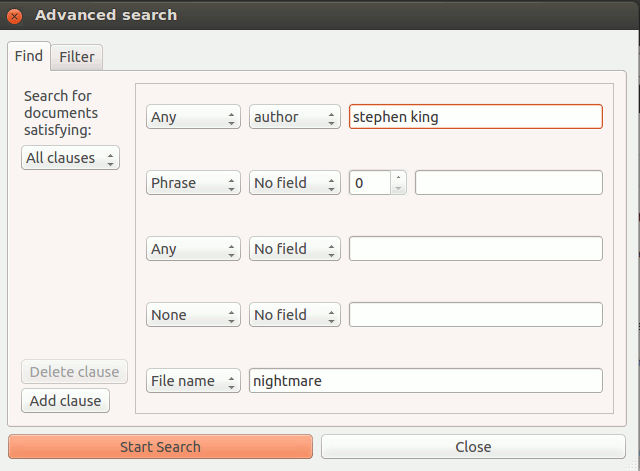This screenshot has height=471, width=640.
Task: Open the No field dropdown in third clause
Action: (295, 249)
